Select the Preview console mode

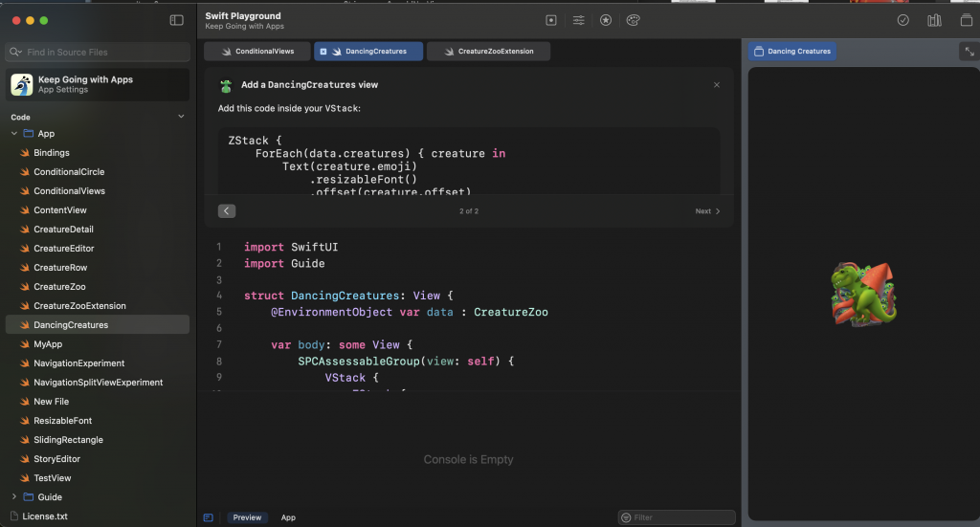[247, 517]
